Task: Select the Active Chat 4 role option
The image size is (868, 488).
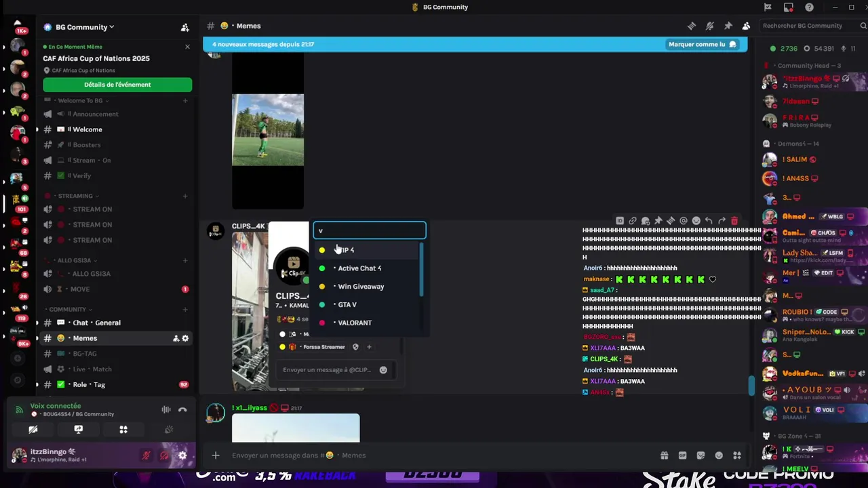Action: pos(366,268)
